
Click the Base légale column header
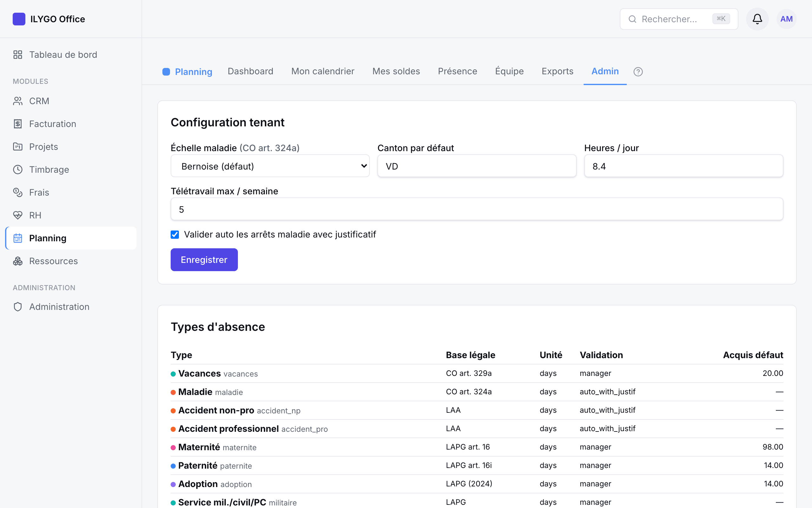point(470,355)
